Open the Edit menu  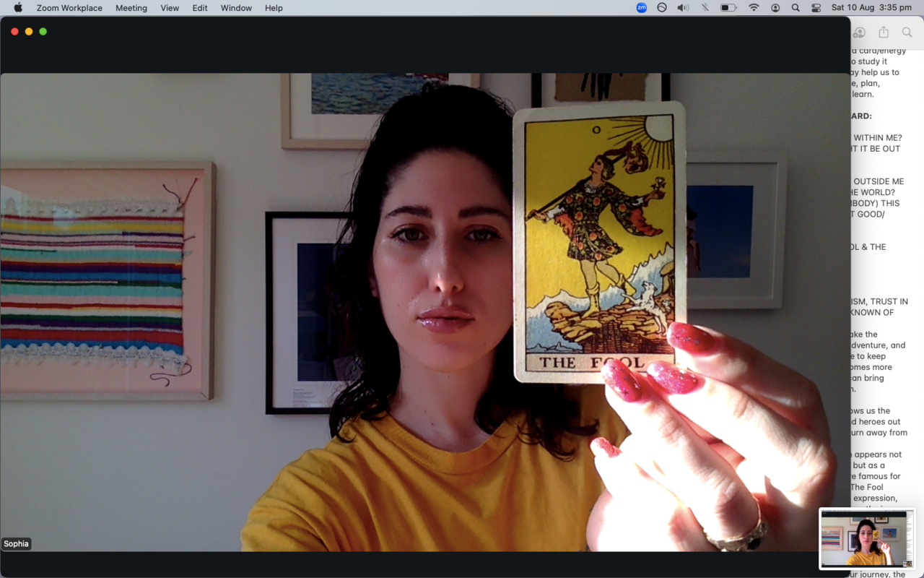pos(200,8)
